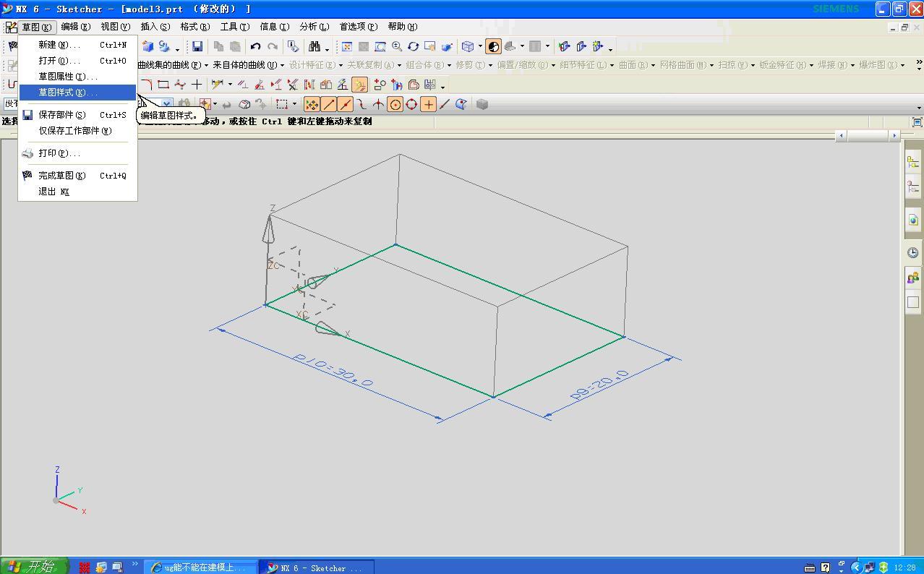Image resolution: width=924 pixels, height=574 pixels.
Task: Toggle the shaded rendering style button
Action: click(493, 46)
